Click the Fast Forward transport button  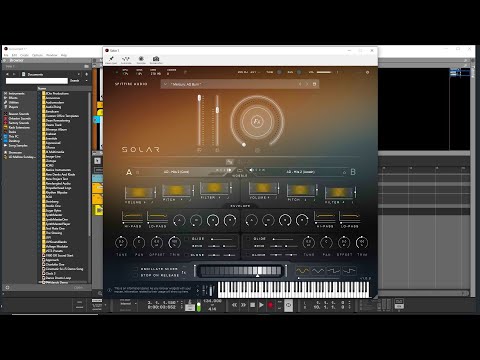point(243,305)
